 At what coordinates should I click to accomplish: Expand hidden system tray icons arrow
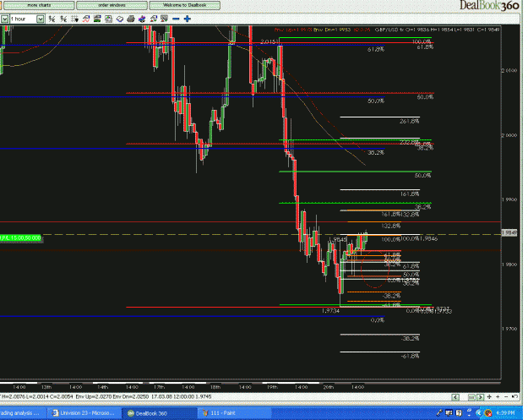(x=478, y=413)
